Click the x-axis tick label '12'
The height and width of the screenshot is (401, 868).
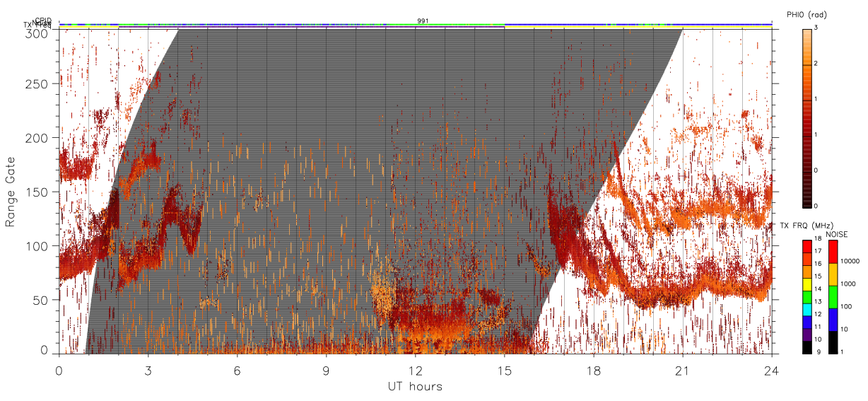[x=416, y=370]
